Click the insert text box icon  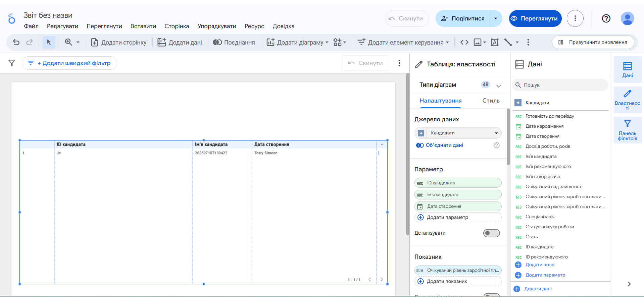point(495,42)
